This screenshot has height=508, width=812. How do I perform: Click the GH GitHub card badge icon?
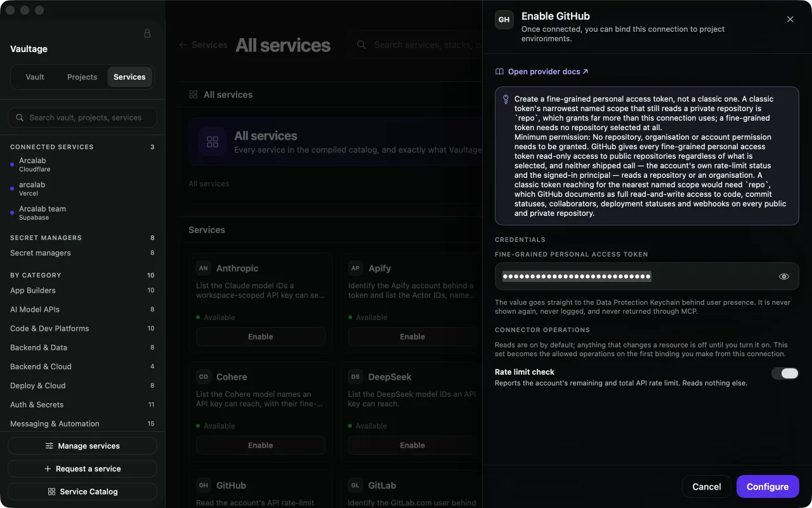pos(203,485)
